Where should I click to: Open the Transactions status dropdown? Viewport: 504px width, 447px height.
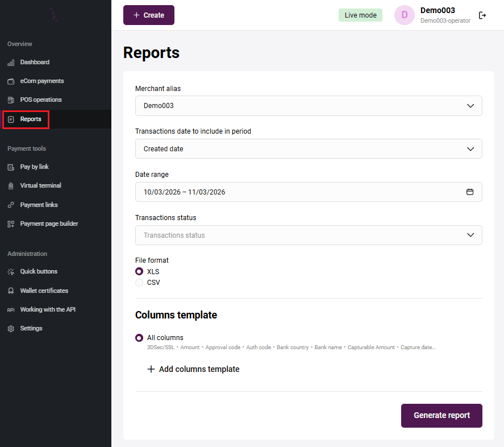309,235
